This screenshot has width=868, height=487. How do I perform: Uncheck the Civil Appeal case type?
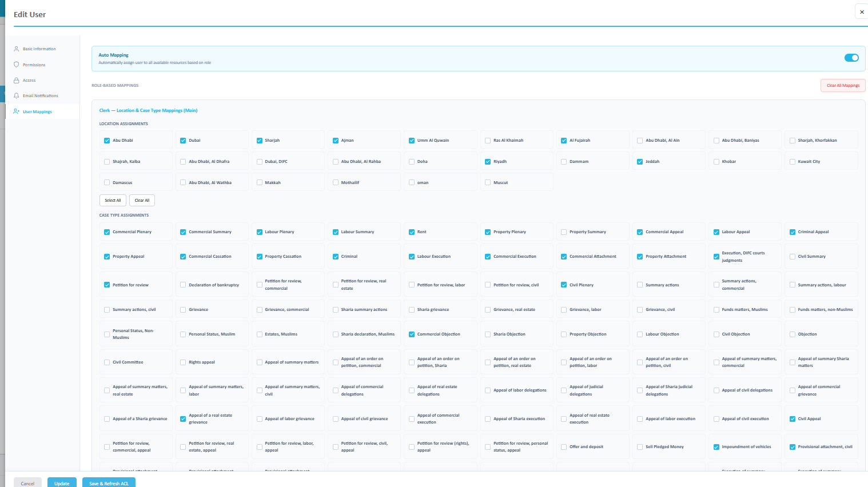(x=793, y=419)
